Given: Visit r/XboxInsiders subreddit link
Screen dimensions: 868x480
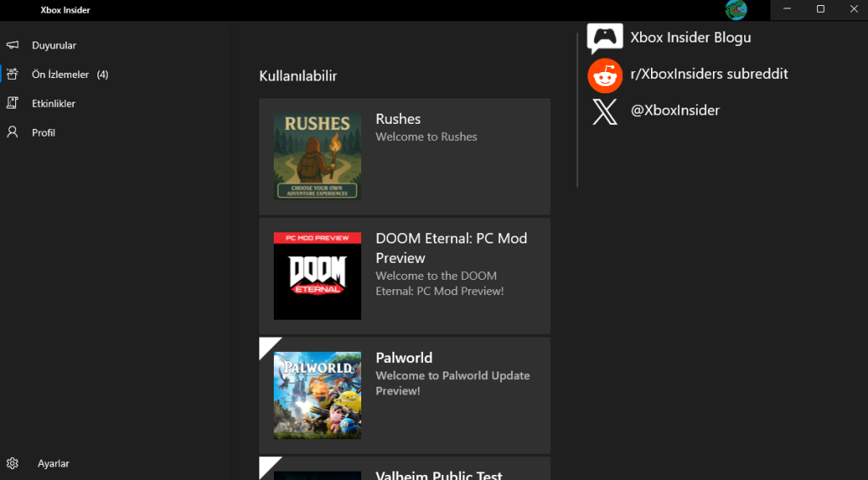Looking at the screenshot, I should pyautogui.click(x=709, y=74).
